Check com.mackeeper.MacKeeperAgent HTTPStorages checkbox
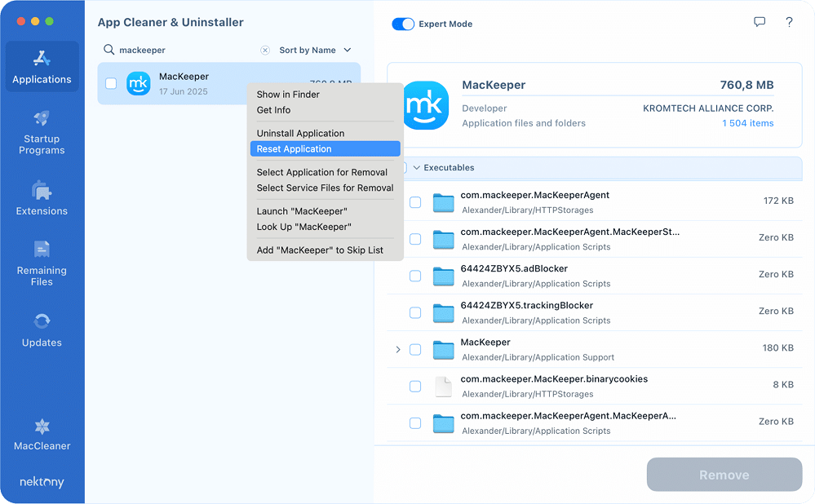815x504 pixels. pos(415,202)
